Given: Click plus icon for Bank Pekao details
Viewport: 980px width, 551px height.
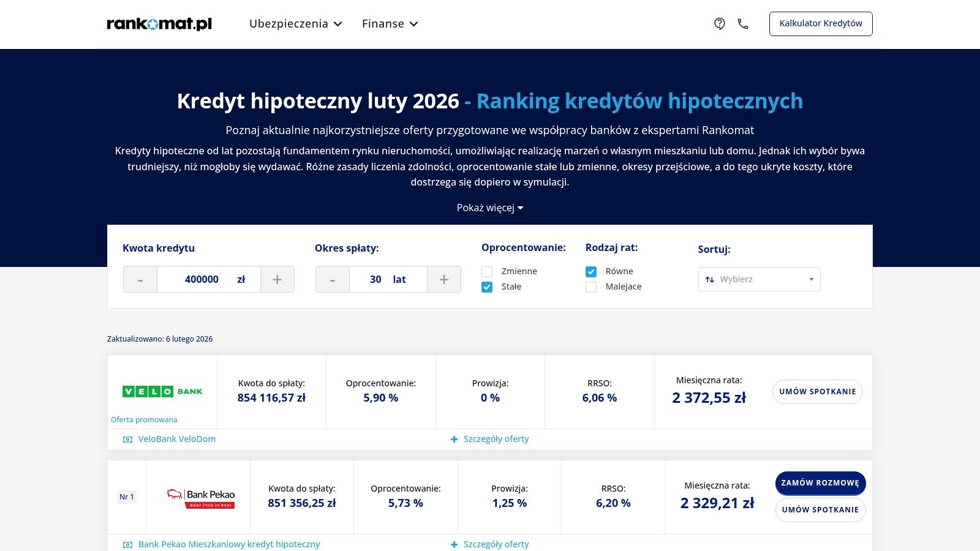Looking at the screenshot, I should [x=454, y=545].
